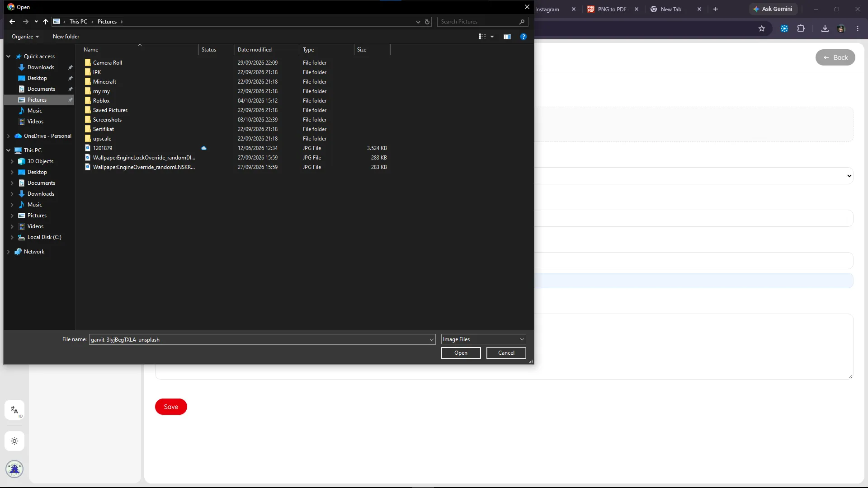Viewport: 868px width, 488px height.
Task: Toggle light mode sun icon on page
Action: coord(14,441)
